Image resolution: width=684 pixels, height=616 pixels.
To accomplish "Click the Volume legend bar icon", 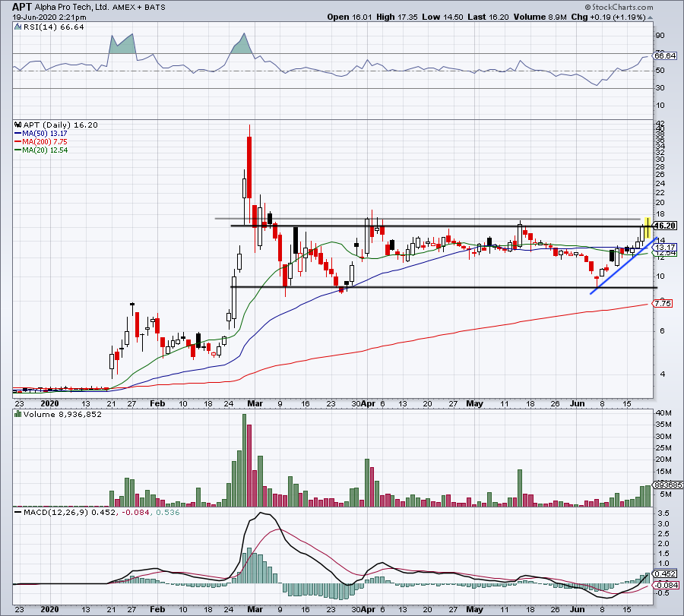I will (17, 414).
